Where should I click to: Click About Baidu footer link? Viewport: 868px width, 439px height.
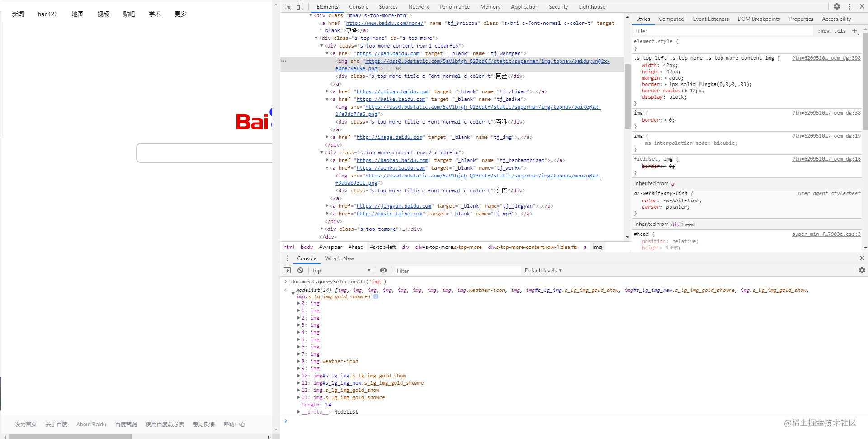point(91,424)
